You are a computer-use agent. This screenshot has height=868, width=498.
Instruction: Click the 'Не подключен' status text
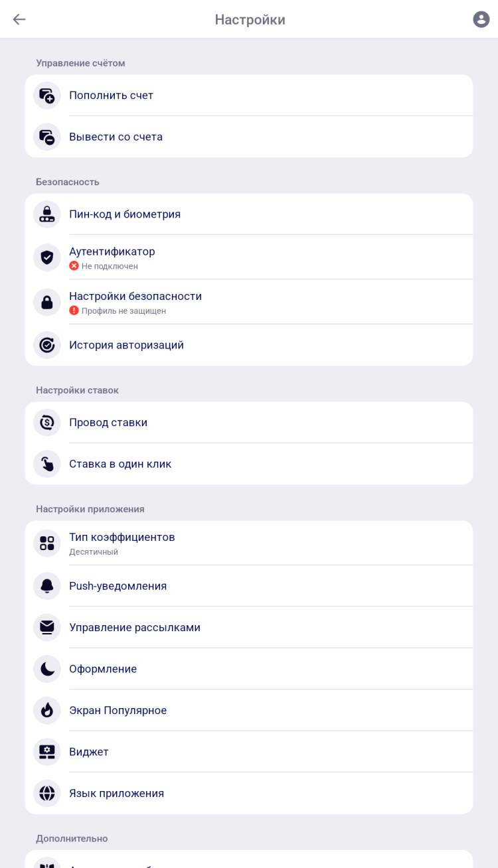[x=110, y=266]
